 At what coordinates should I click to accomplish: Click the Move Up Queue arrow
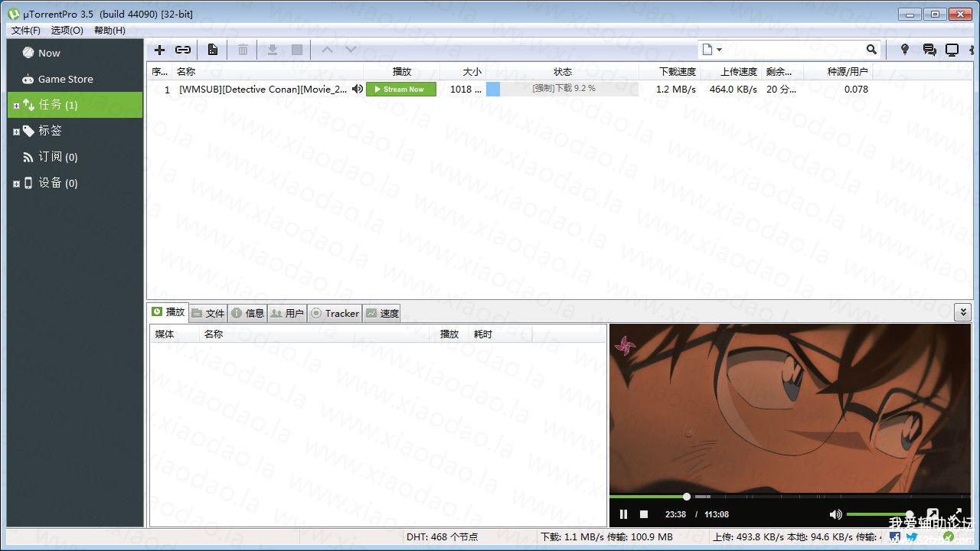tap(327, 50)
